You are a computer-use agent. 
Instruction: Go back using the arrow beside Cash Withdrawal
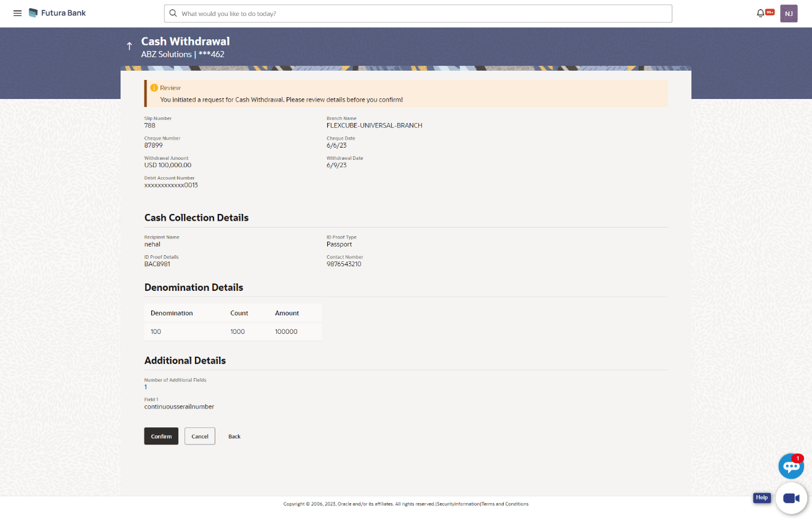pyautogui.click(x=129, y=46)
